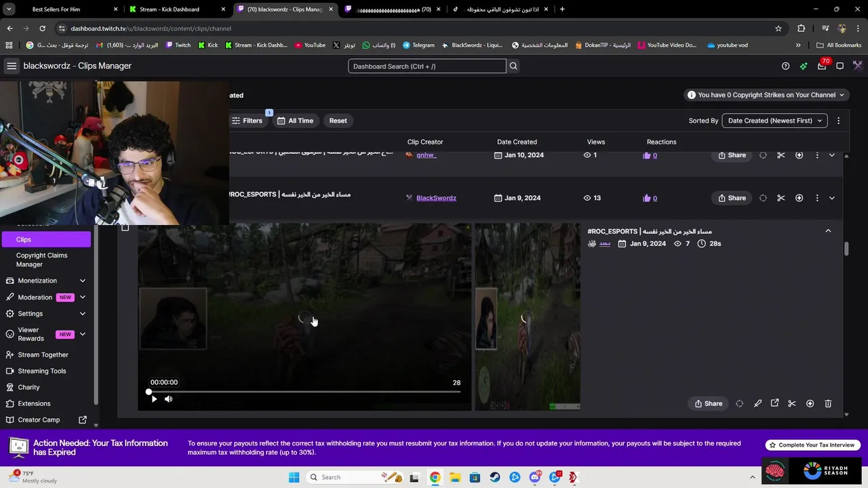Click the vertical clip preview thumbnail

(528, 317)
